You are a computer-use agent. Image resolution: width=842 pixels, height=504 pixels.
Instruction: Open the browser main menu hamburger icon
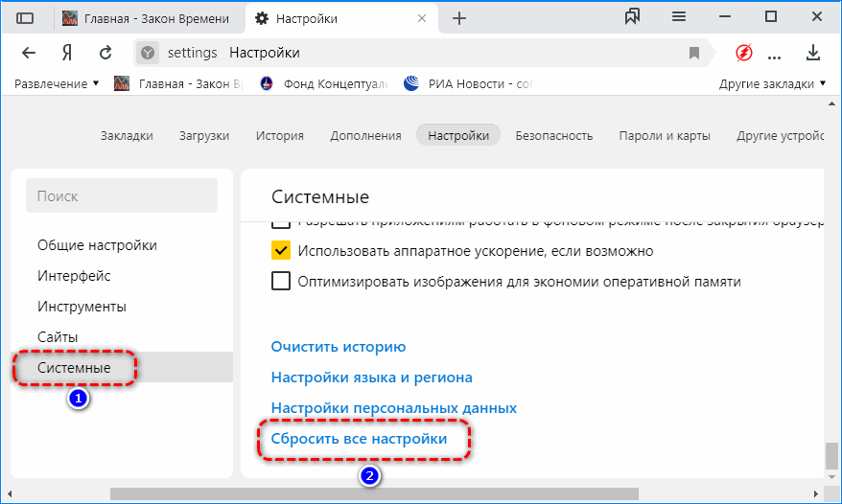tap(679, 17)
